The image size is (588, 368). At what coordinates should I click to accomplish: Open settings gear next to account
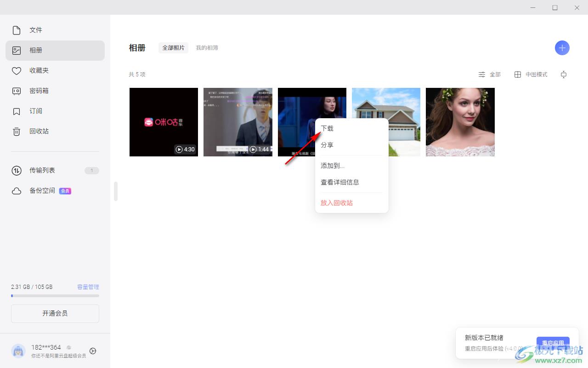tap(93, 351)
